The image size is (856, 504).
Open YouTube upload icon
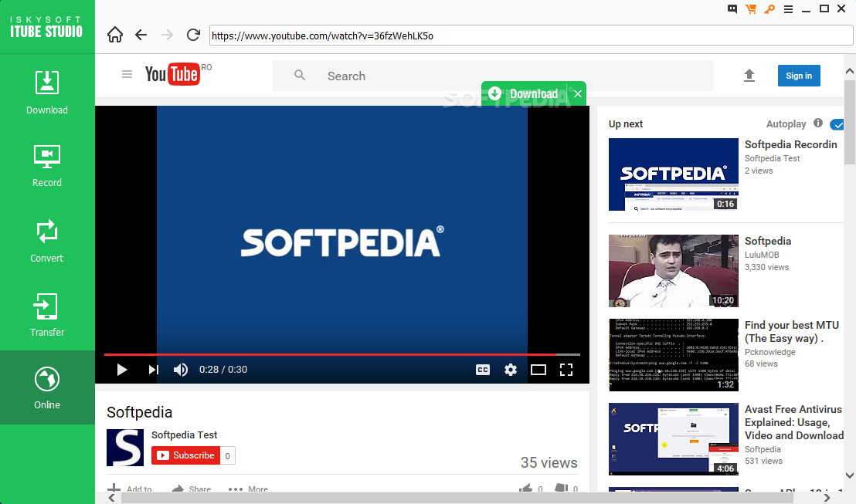click(749, 76)
